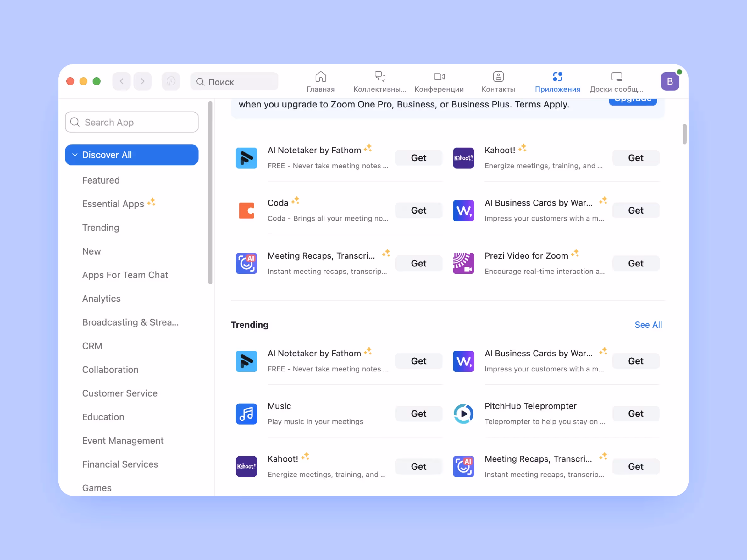Viewport: 747px width, 560px height.
Task: Click the PitchHub Teleprompter app icon
Action: tap(463, 414)
